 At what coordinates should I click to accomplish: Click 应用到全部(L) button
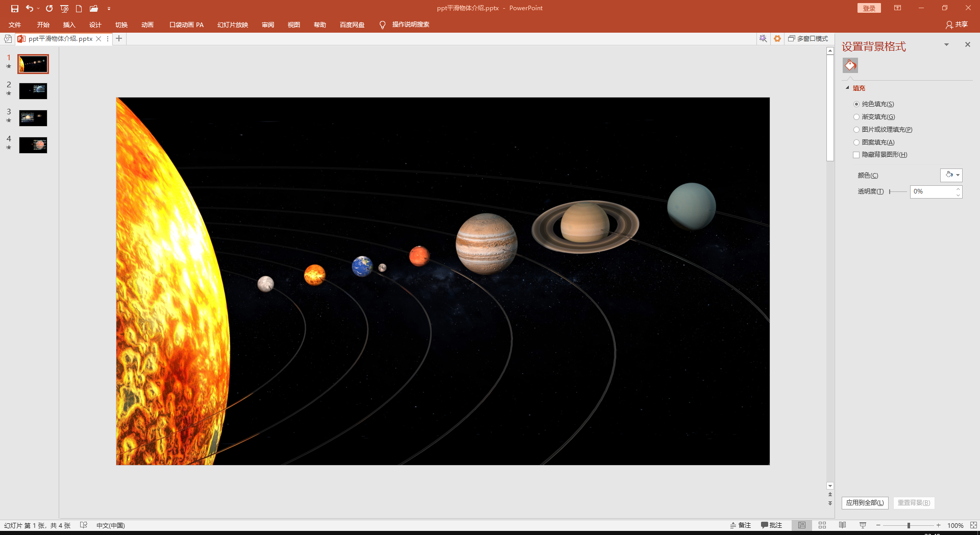pyautogui.click(x=865, y=503)
